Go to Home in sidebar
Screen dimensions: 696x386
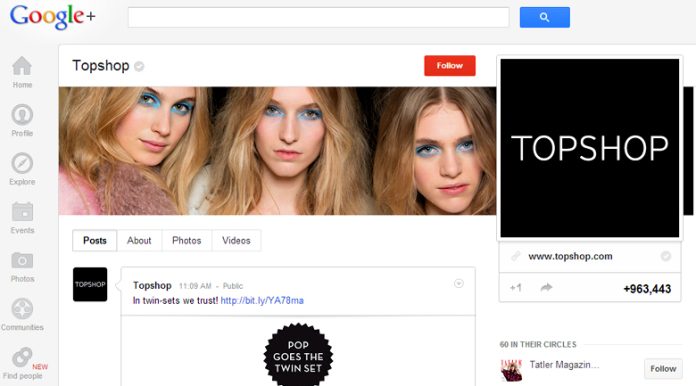pos(22,72)
